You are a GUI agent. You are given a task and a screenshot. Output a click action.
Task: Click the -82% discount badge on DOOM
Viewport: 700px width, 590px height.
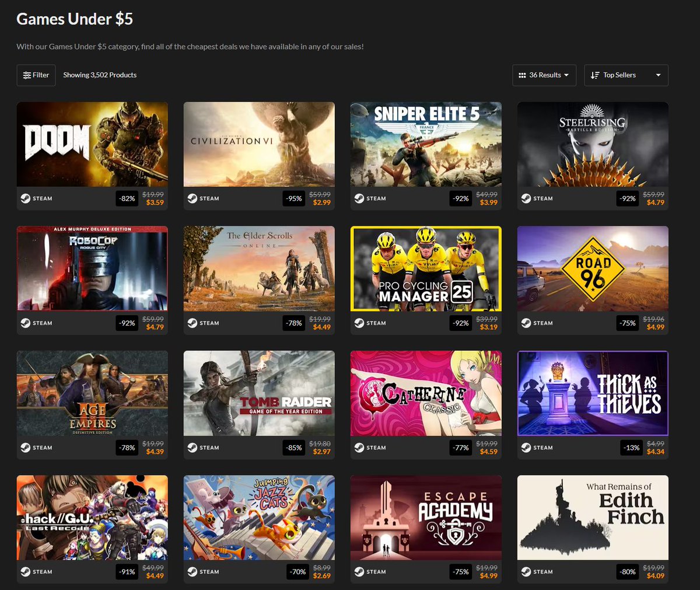pos(127,198)
